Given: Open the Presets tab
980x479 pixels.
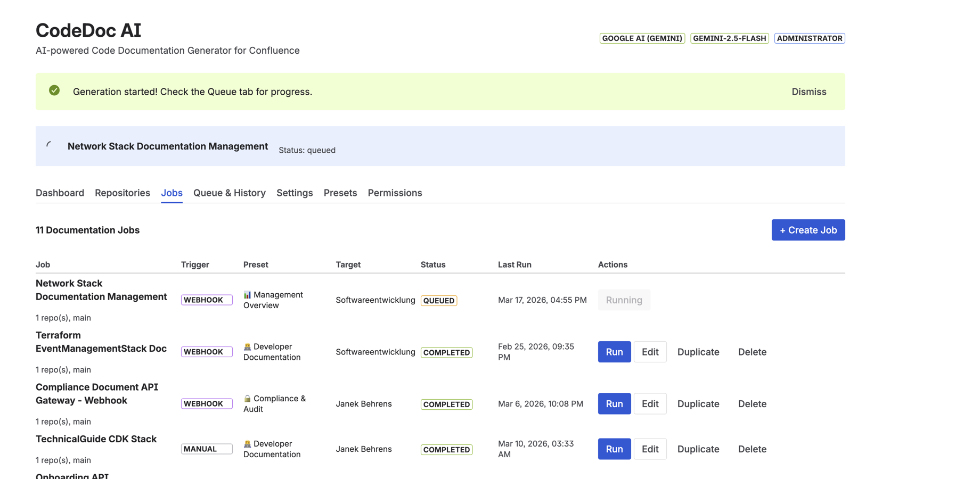Looking at the screenshot, I should point(340,193).
